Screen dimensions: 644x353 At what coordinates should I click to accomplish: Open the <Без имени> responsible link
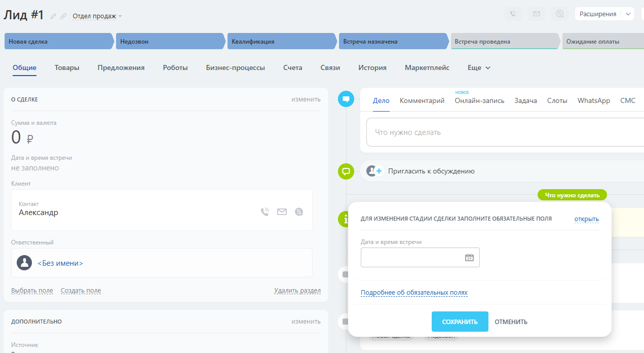coord(60,263)
